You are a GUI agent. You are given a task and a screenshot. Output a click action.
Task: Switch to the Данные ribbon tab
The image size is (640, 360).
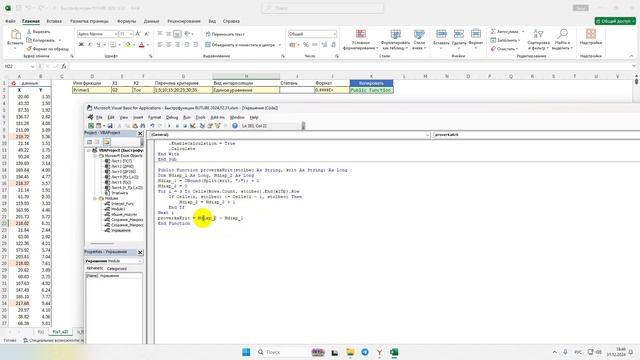point(151,21)
